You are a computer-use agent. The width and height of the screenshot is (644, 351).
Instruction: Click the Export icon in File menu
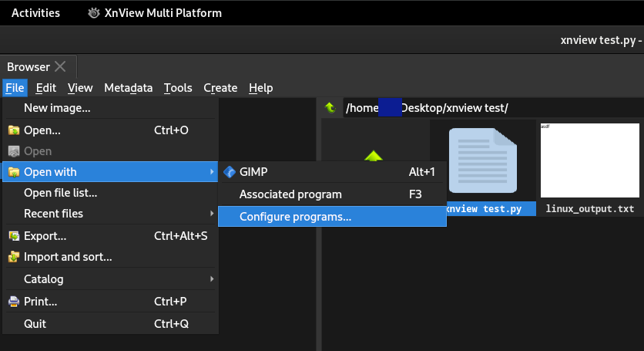tap(14, 236)
